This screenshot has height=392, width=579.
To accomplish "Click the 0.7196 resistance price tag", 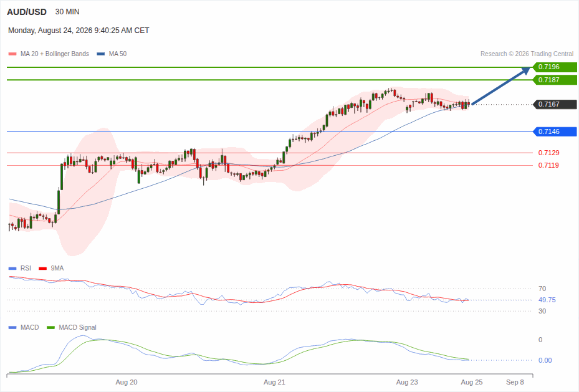I will pos(555,67).
